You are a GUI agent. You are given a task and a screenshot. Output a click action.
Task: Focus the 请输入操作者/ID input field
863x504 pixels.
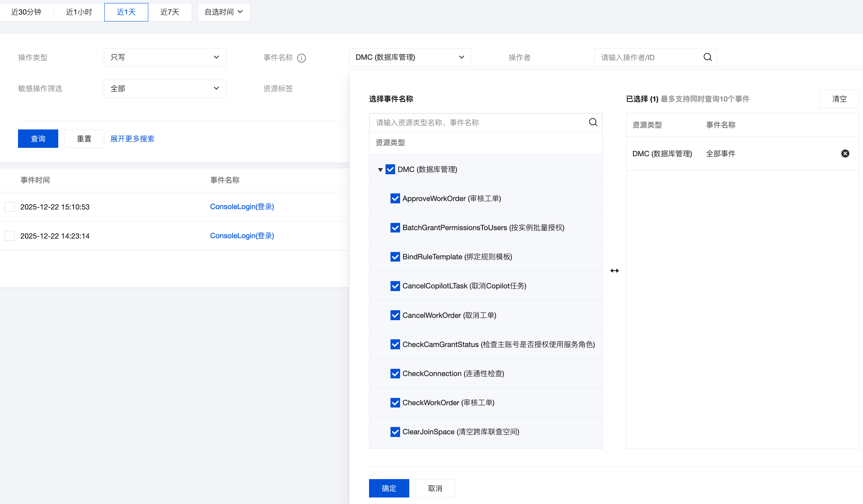[x=648, y=57]
